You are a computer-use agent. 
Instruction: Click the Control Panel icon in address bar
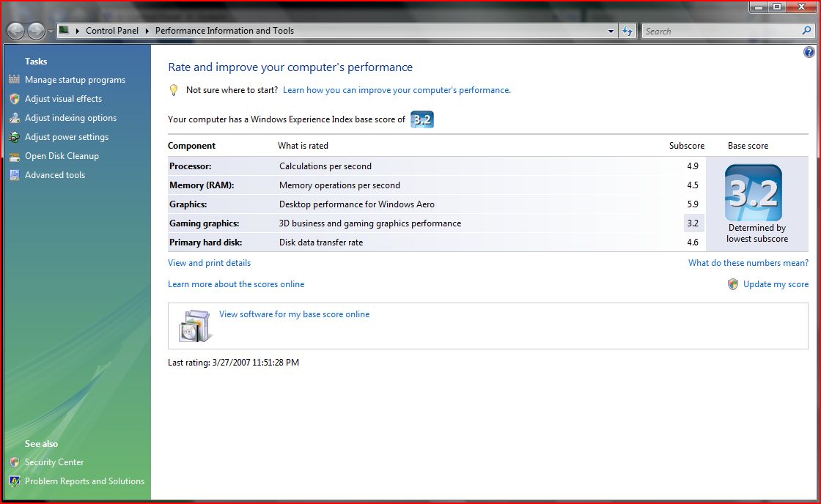pyautogui.click(x=64, y=30)
